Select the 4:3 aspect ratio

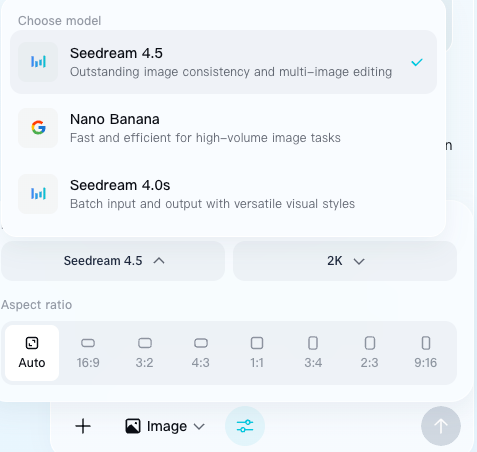tap(201, 353)
